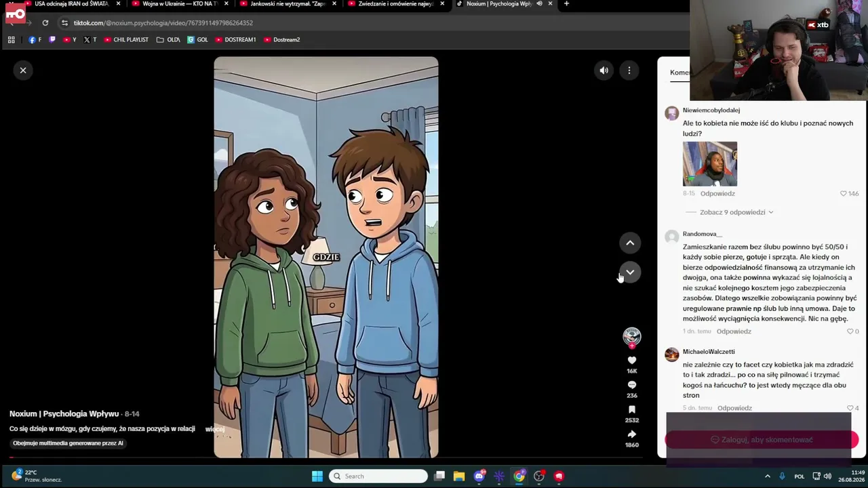Click the taskbar Search box

tap(378, 476)
